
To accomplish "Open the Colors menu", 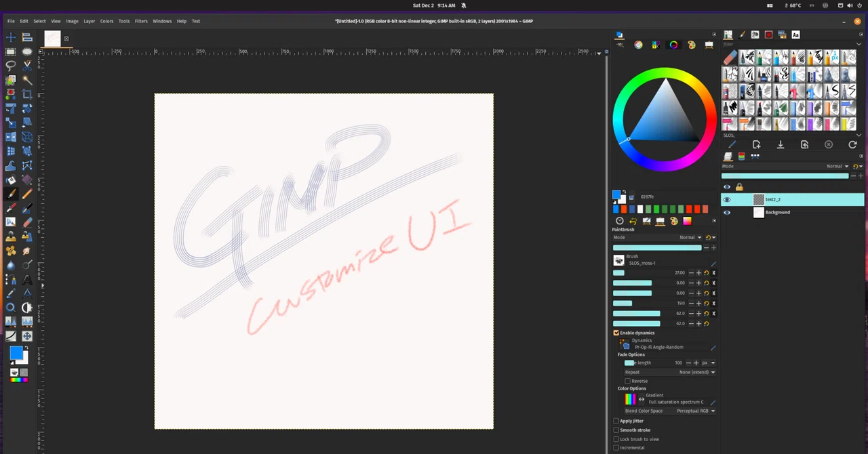I will tap(106, 21).
